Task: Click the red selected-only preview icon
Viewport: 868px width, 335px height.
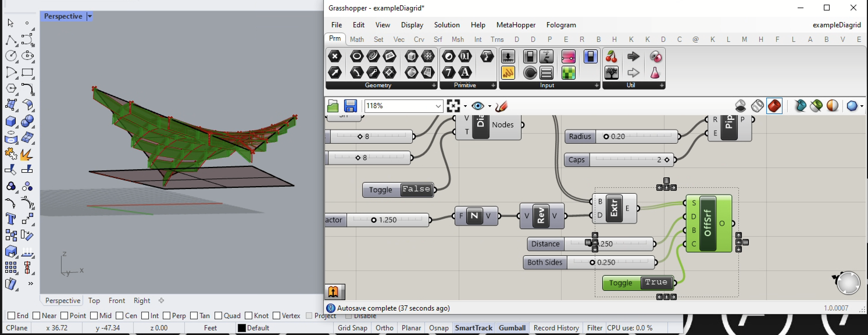Action: 774,106
